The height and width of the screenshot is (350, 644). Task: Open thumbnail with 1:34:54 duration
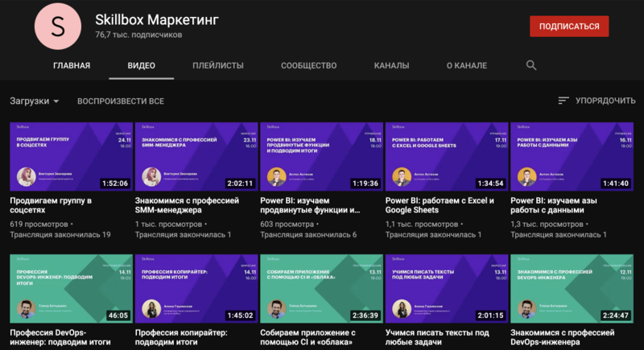point(447,156)
